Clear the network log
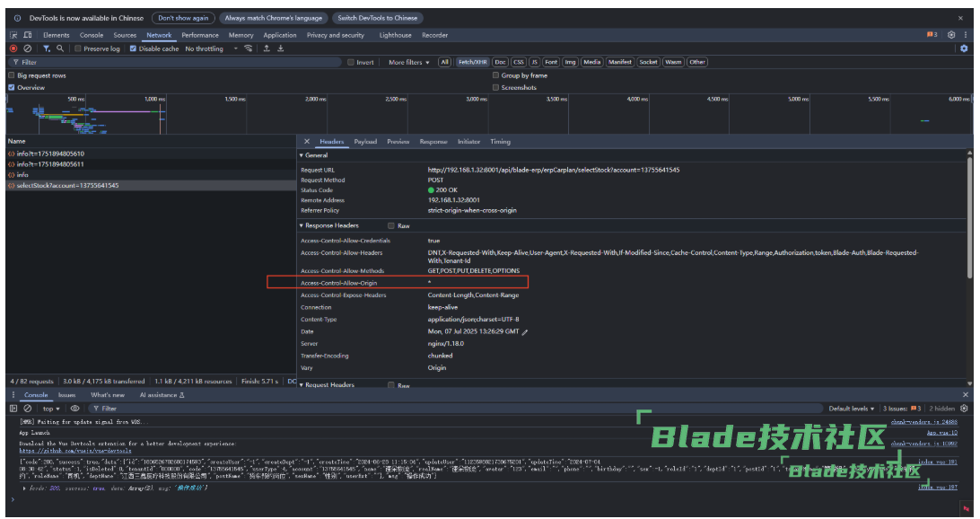Viewport: 980px width, 519px height. click(28, 48)
